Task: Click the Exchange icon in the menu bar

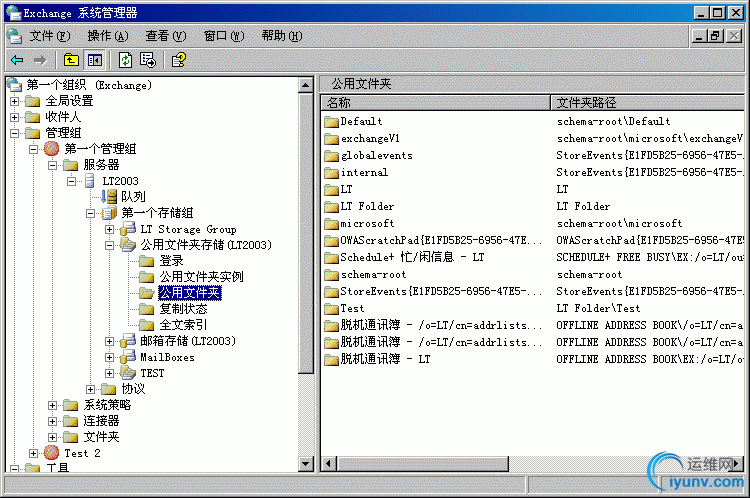Action: (14, 36)
